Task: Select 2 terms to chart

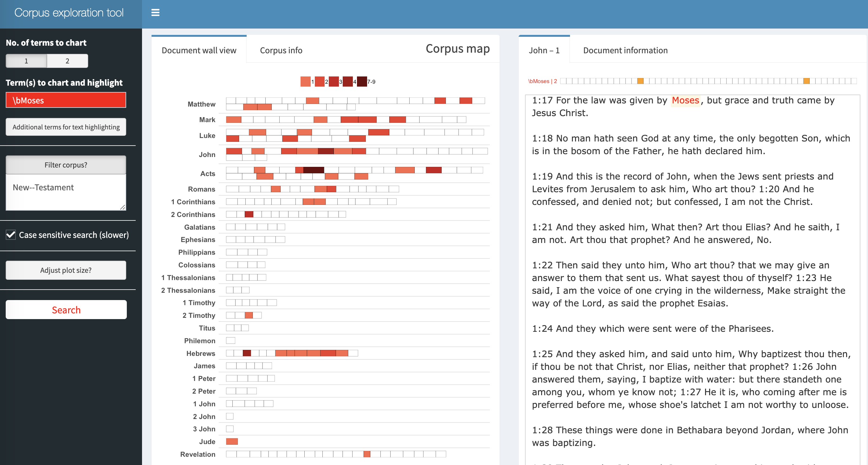Action: (x=68, y=61)
